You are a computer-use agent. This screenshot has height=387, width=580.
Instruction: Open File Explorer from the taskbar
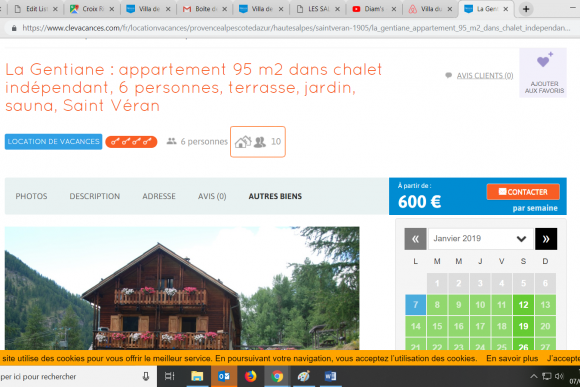pos(197,376)
